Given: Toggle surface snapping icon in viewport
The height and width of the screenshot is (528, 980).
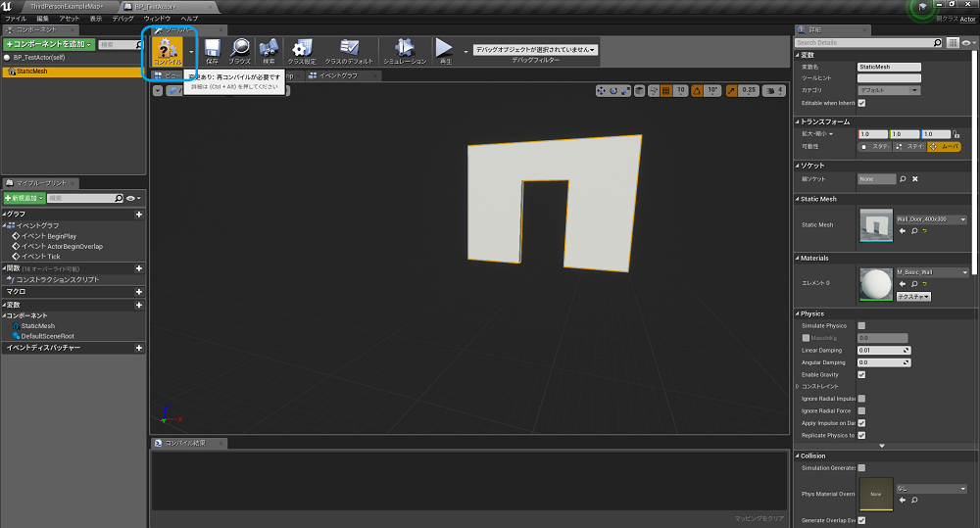Looking at the screenshot, I should [x=654, y=90].
